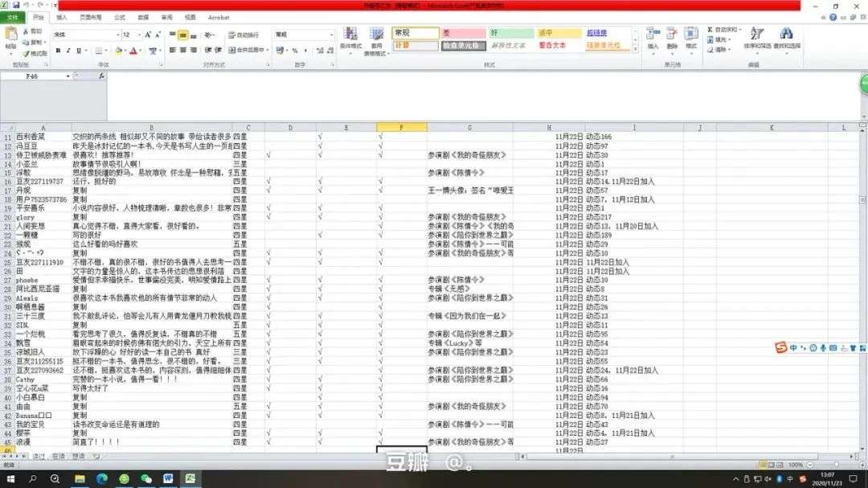Image resolution: width=868 pixels, height=488 pixels.
Task: Expand the Clear (清除) dropdown
Action: [730, 50]
